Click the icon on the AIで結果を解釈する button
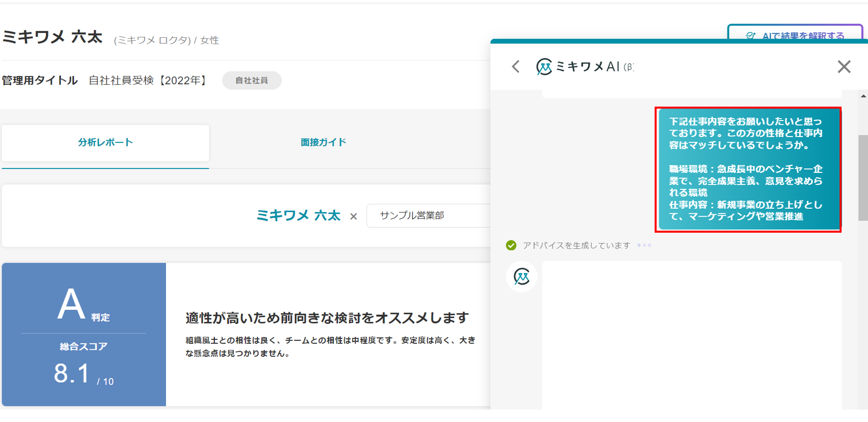The height and width of the screenshot is (422, 868). pos(750,36)
